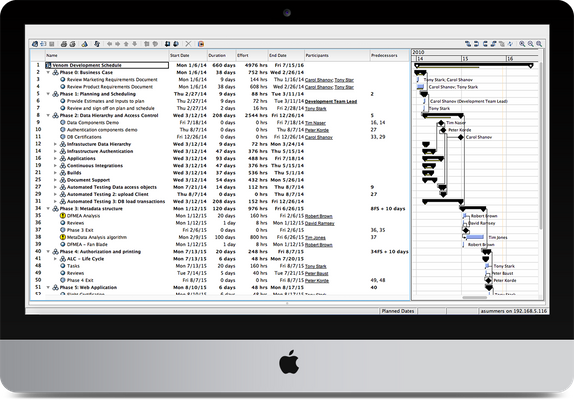Viewport: 574px width, 400px height.
Task: Click the red-bordered icon after the X
Action: point(201,44)
